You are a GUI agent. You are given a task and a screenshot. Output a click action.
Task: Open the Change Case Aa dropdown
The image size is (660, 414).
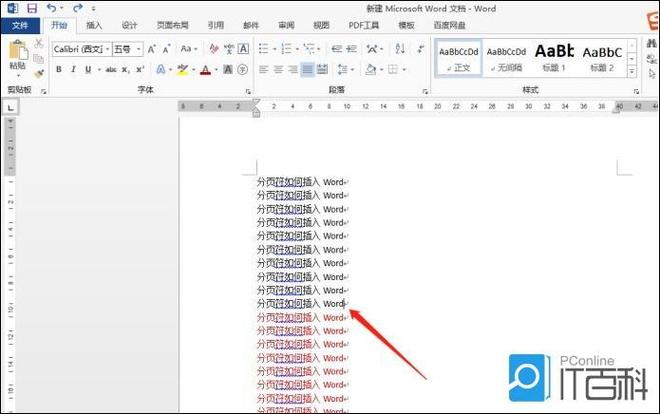coord(189,49)
